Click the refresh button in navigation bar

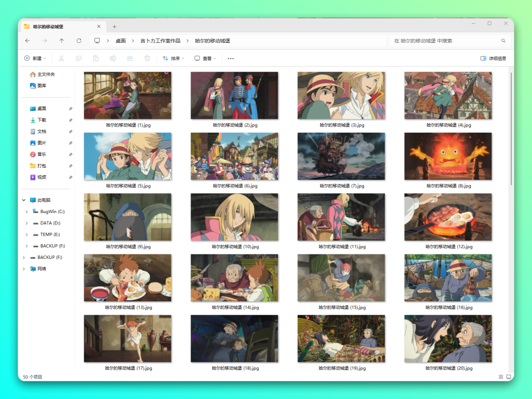click(x=79, y=41)
